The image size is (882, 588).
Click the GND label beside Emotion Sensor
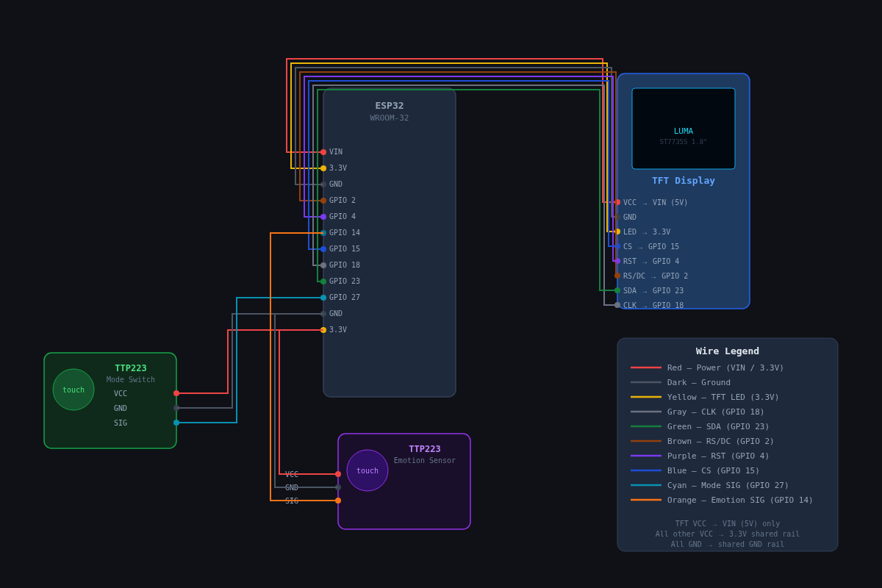[x=292, y=488]
